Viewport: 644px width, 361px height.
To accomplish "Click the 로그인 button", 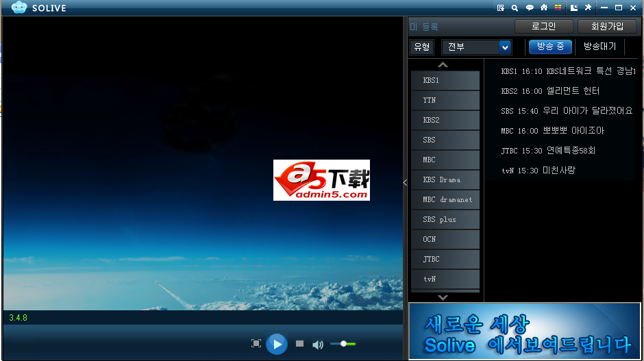I will [544, 26].
